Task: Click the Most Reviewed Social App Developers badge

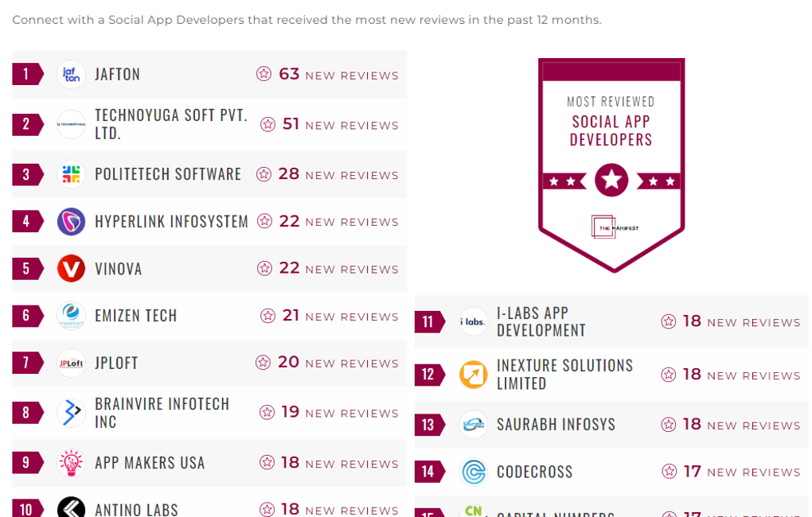Action: [611, 164]
